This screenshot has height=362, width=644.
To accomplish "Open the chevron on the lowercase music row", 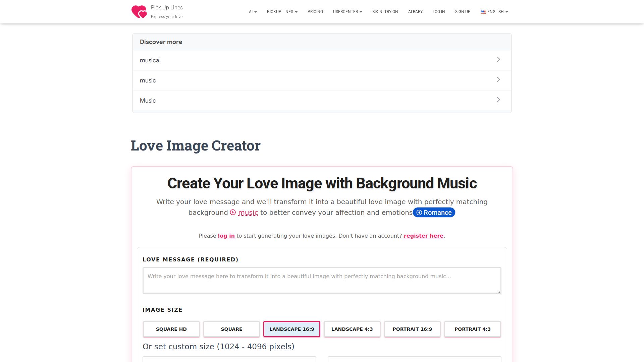I will tap(498, 79).
